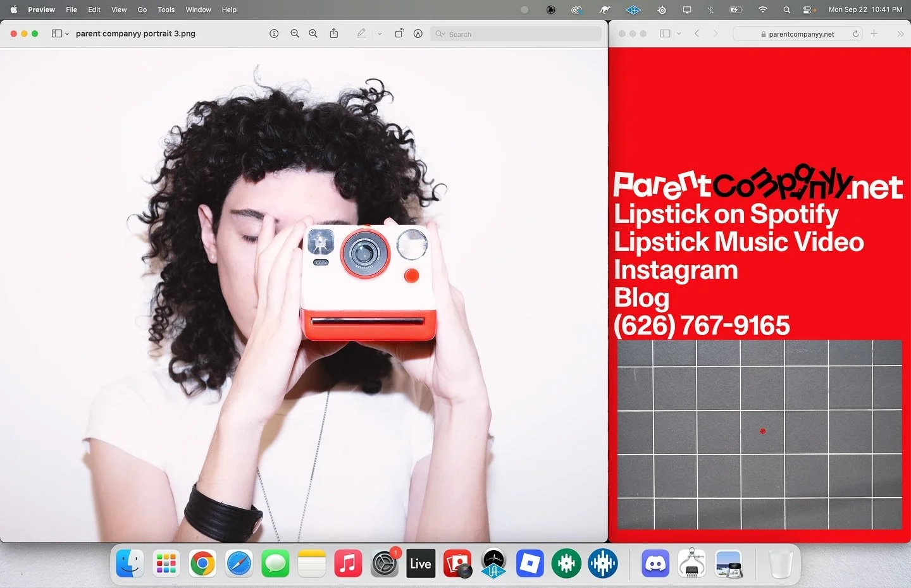The width and height of the screenshot is (911, 588).
Task: Click the parentcompanyy.net address bar
Action: (x=797, y=34)
